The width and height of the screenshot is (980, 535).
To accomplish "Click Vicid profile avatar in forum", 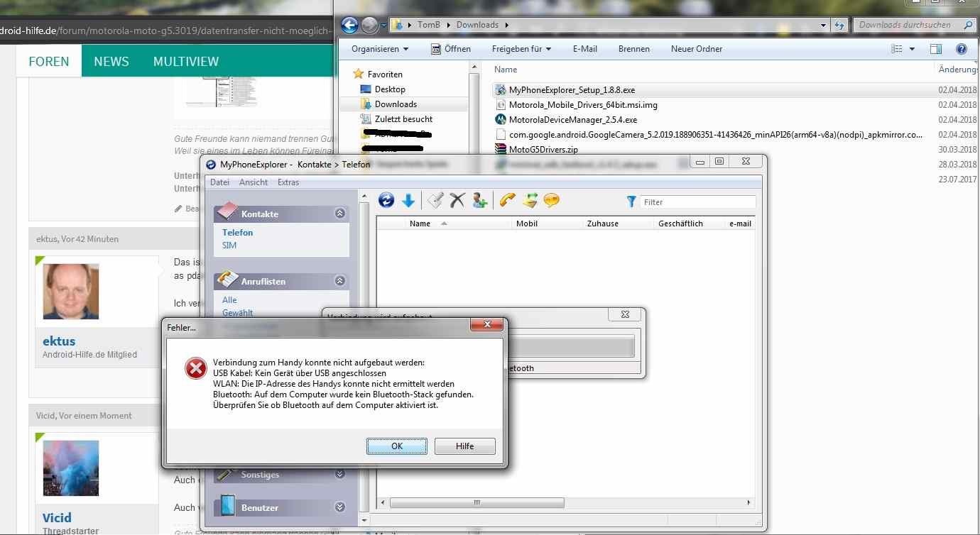I will [x=71, y=468].
